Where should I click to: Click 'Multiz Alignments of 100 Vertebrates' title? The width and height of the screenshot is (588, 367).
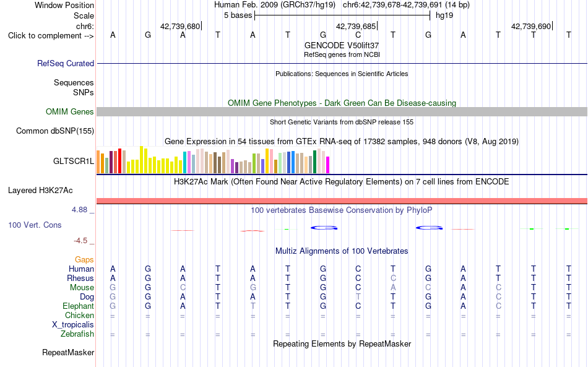[342, 251]
